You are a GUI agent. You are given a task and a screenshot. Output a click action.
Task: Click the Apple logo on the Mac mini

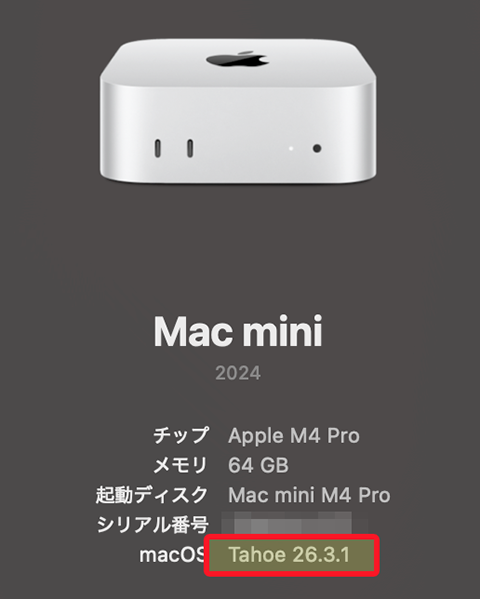coord(237,59)
